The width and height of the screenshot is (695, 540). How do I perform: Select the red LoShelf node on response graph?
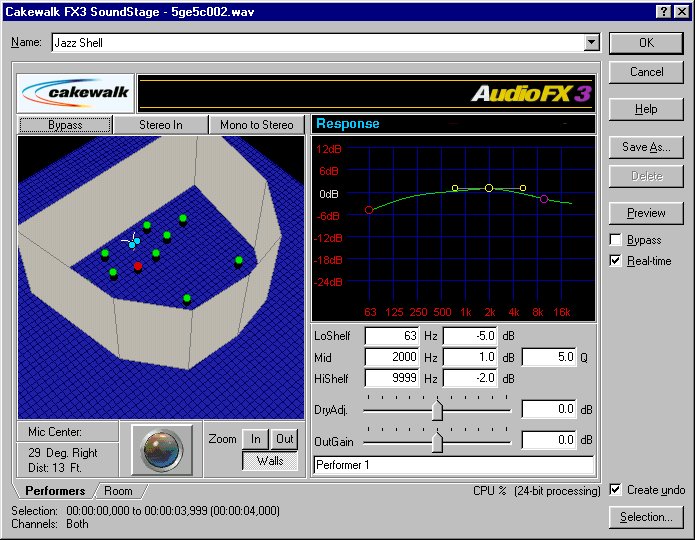[369, 210]
